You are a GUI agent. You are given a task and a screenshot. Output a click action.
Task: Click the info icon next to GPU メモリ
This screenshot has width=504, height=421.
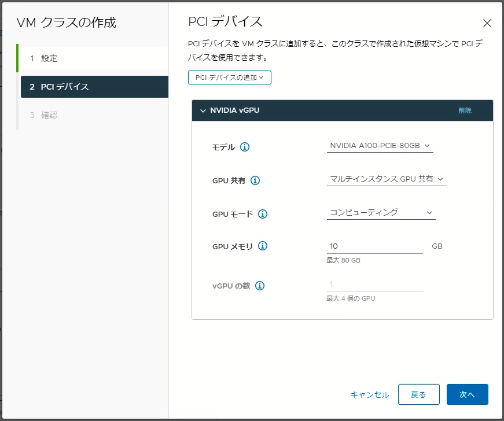click(263, 246)
